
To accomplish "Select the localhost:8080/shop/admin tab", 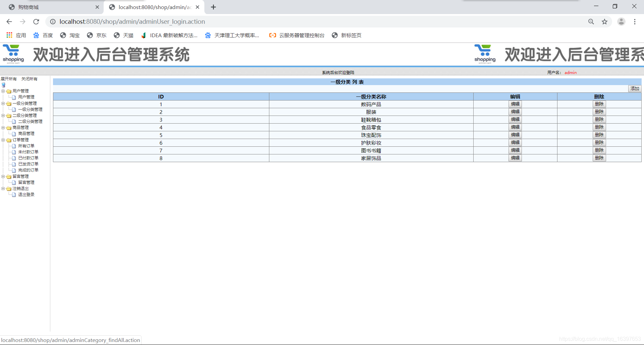I will [154, 7].
